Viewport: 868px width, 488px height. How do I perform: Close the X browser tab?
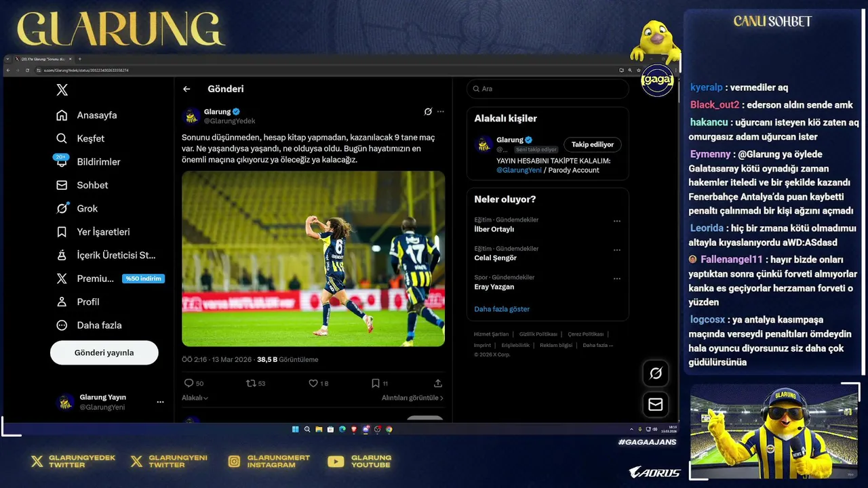(x=71, y=59)
